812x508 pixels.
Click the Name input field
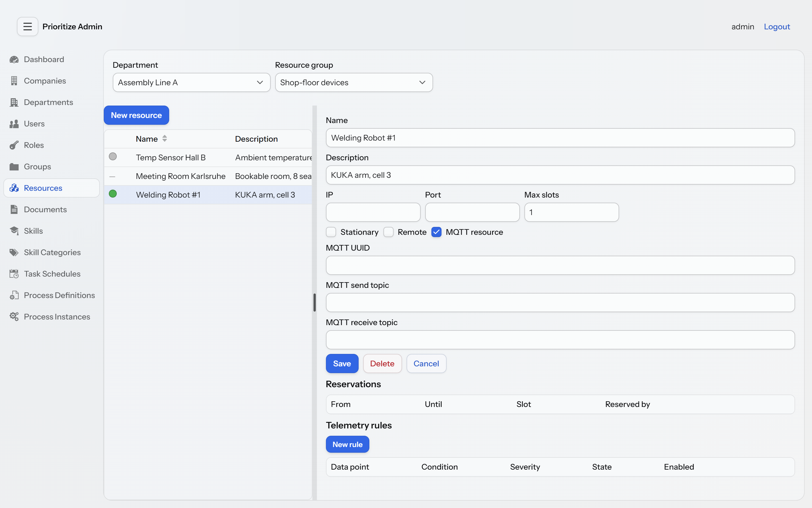(560, 138)
